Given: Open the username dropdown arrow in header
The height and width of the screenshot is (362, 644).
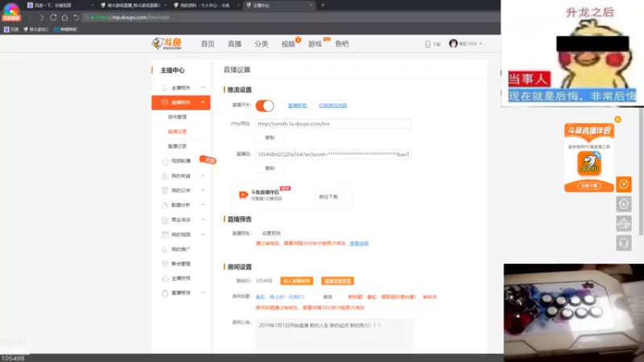Looking at the screenshot, I should (x=481, y=43).
